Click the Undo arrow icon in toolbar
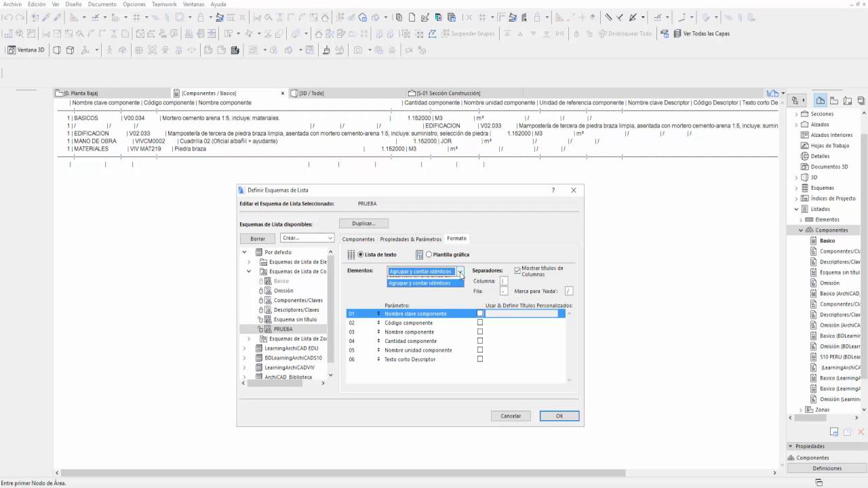 pyautogui.click(x=7, y=17)
